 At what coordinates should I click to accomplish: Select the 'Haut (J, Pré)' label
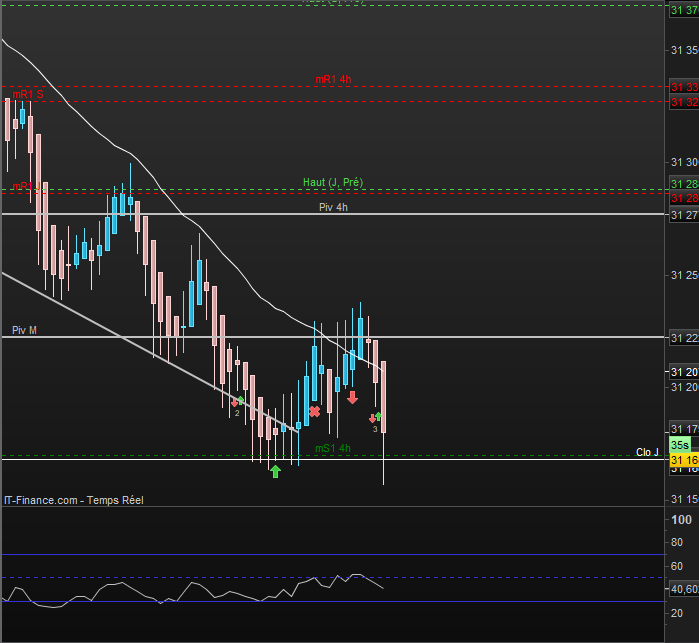[333, 182]
